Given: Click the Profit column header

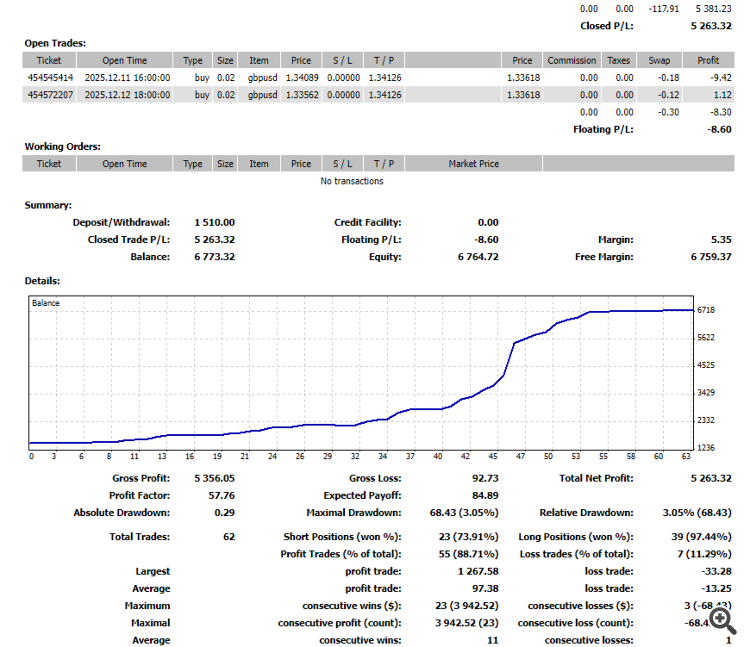Looking at the screenshot, I should tap(708, 60).
